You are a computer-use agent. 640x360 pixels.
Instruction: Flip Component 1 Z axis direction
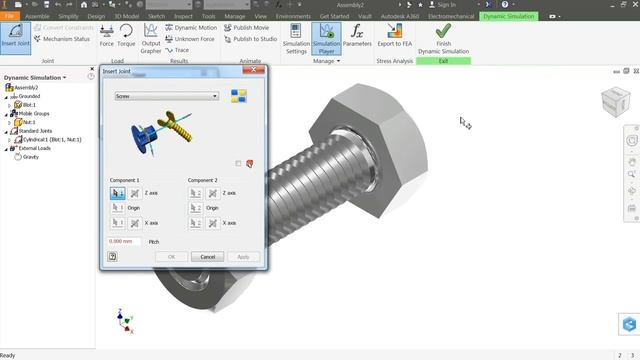click(x=134, y=193)
